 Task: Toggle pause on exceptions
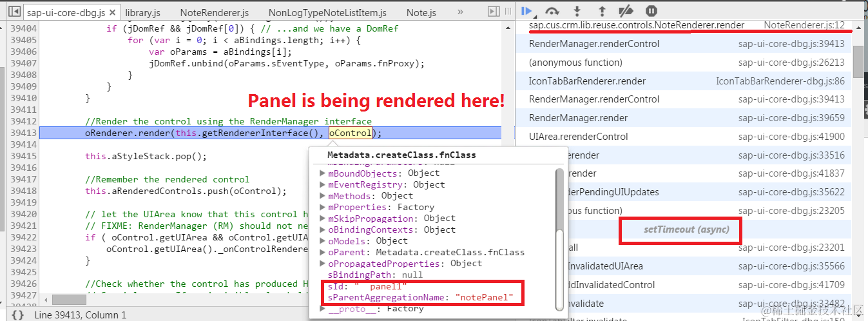click(651, 11)
